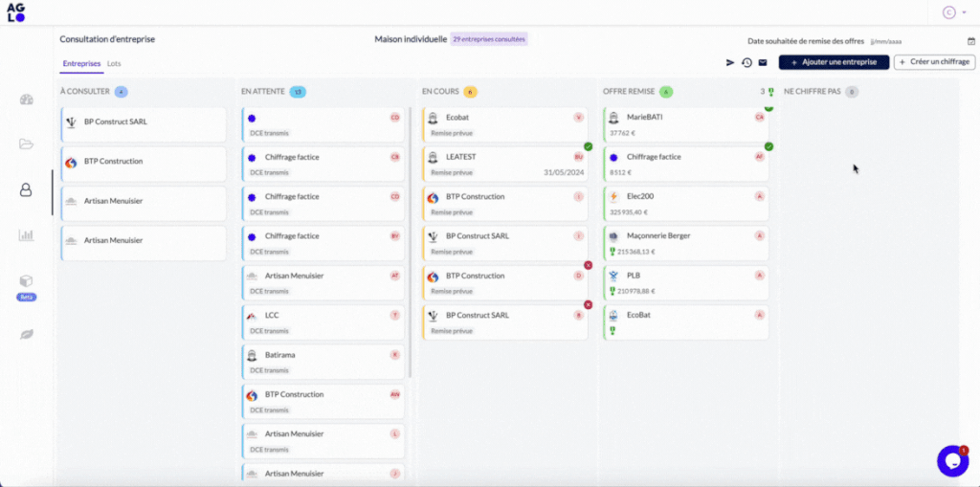The image size is (980, 487).
Task: Select the person icon in the sidebar
Action: click(x=26, y=190)
